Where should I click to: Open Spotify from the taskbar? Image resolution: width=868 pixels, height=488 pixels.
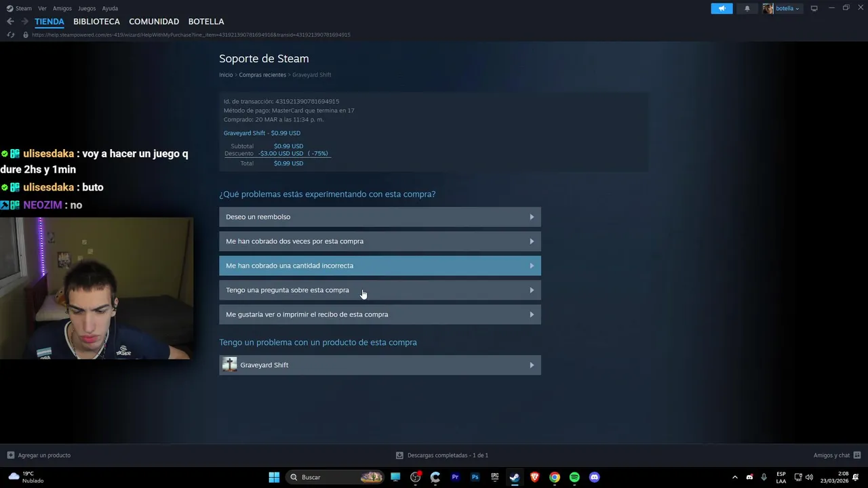pos(574,477)
